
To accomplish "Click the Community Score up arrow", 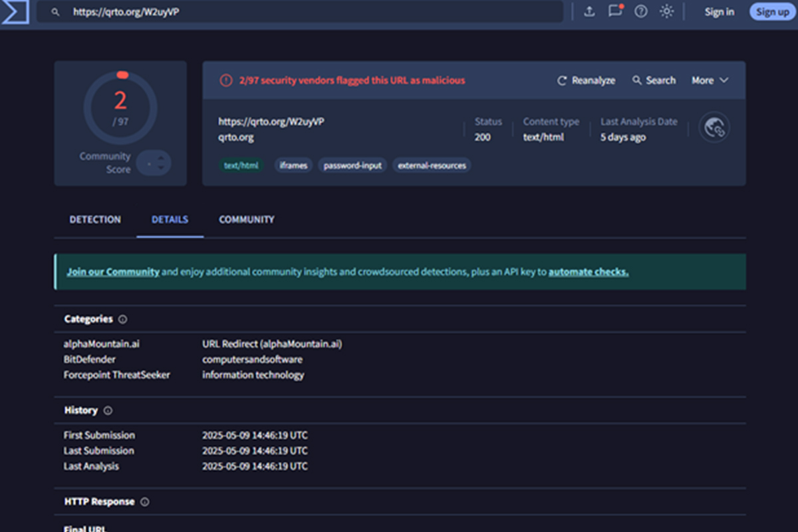I will (x=160, y=157).
